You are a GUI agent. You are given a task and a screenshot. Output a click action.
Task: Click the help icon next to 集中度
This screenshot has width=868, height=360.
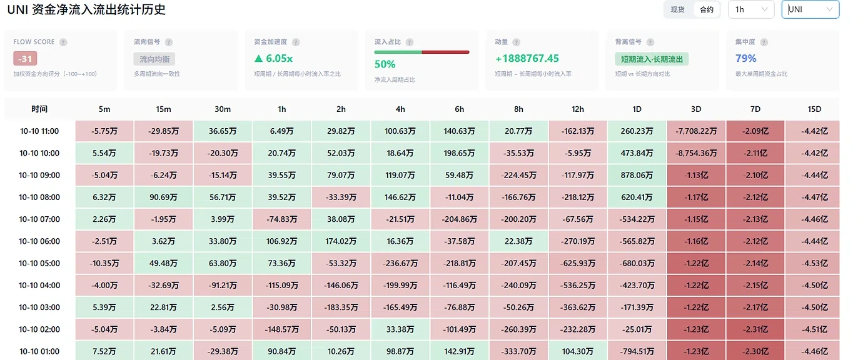[764, 42]
